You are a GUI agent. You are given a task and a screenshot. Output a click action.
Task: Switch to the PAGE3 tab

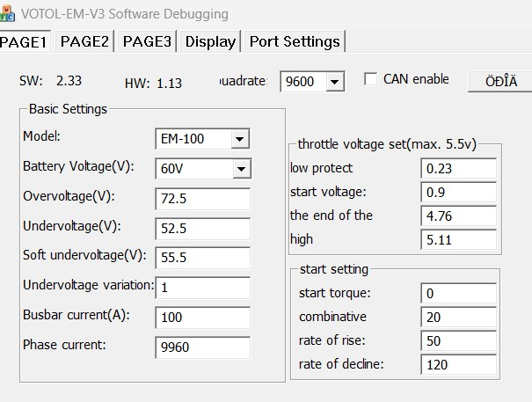(147, 41)
